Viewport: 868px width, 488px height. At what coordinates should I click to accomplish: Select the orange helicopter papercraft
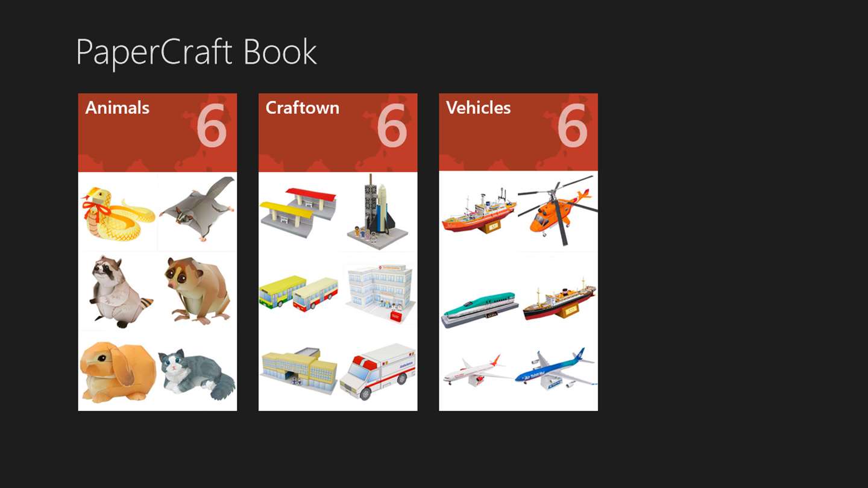click(x=558, y=212)
